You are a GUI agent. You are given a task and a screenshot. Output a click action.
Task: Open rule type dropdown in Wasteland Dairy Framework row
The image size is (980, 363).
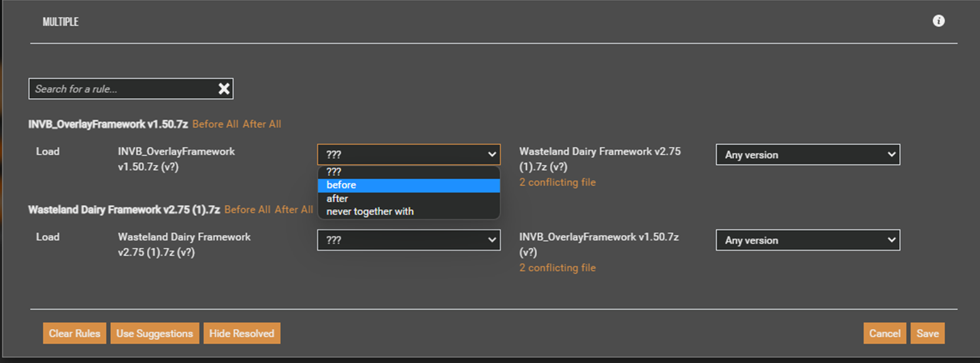409,240
